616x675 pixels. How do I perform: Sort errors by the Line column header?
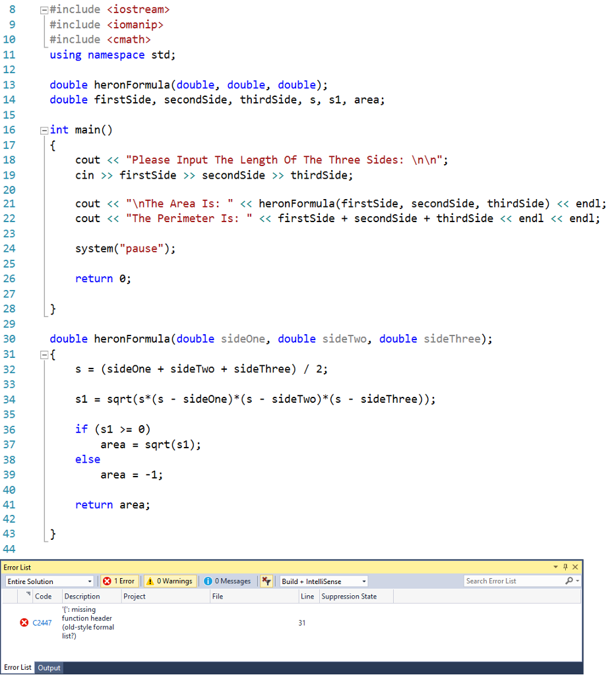[307, 597]
